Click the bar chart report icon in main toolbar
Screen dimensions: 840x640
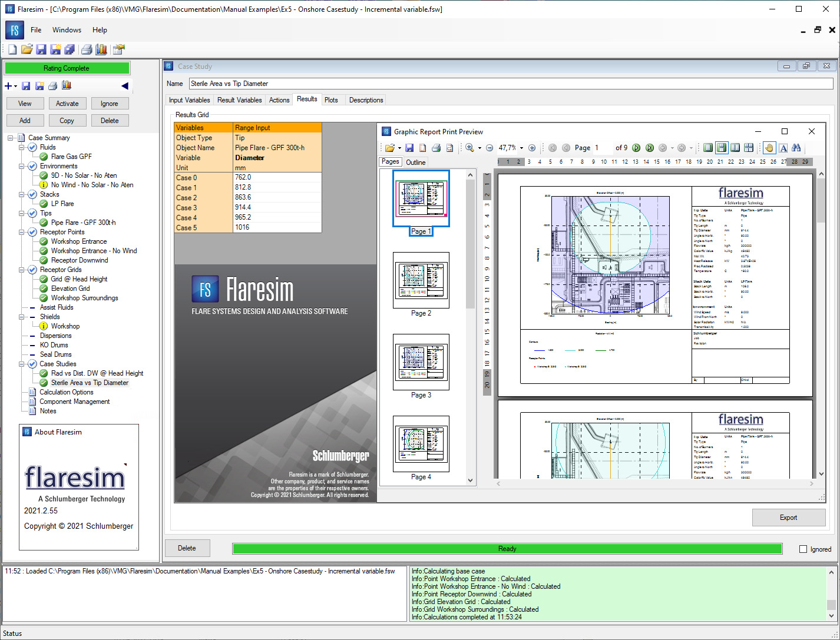click(101, 49)
